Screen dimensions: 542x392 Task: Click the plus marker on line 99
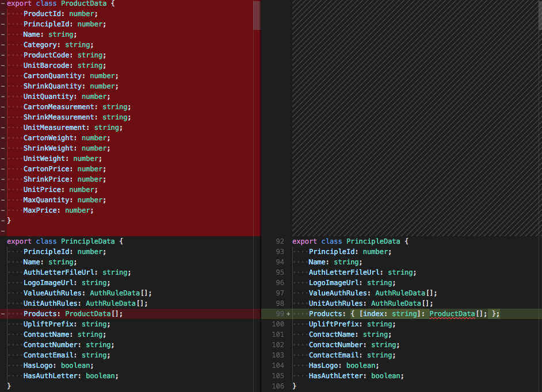pyautogui.click(x=288, y=314)
